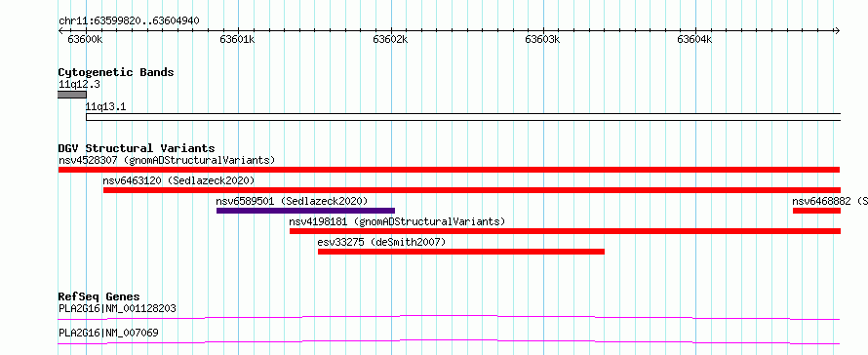Click the nsv4198181 red variant bar
The height and width of the screenshot is (355, 868).
coord(565,231)
